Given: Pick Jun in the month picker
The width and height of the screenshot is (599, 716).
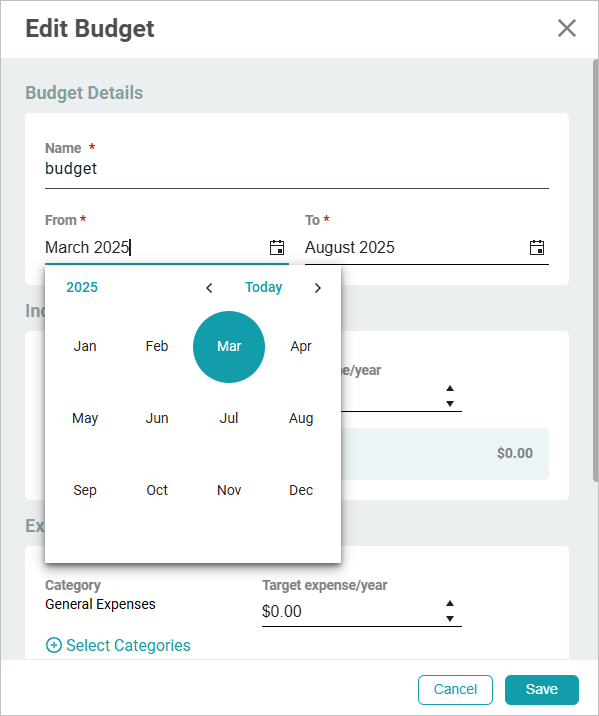Looking at the screenshot, I should click(x=157, y=418).
